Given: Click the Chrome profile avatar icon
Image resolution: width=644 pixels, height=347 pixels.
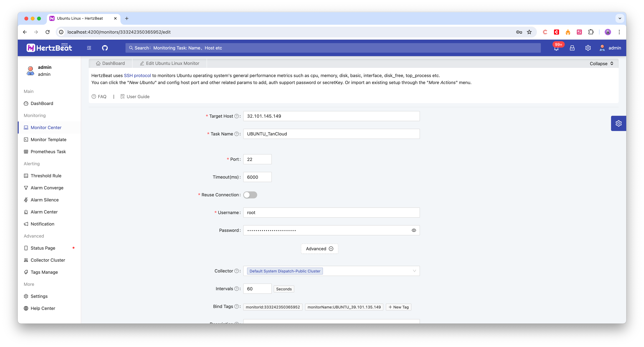Looking at the screenshot, I should click(x=608, y=32).
